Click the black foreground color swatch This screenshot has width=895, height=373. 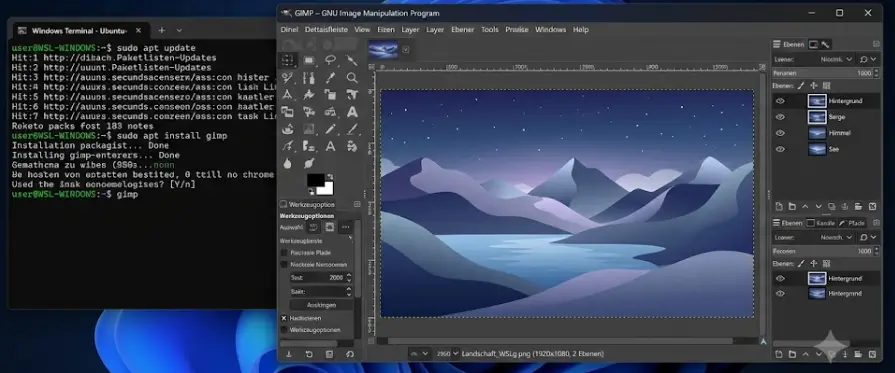(x=316, y=181)
